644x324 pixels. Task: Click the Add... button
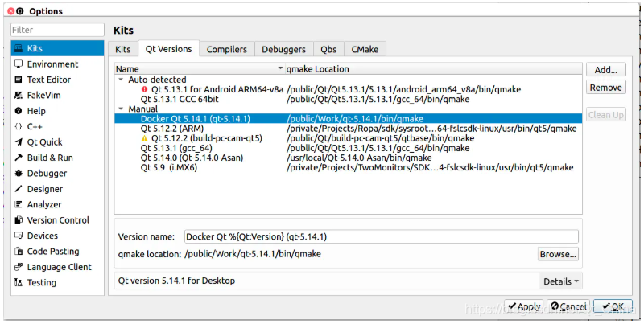point(606,70)
